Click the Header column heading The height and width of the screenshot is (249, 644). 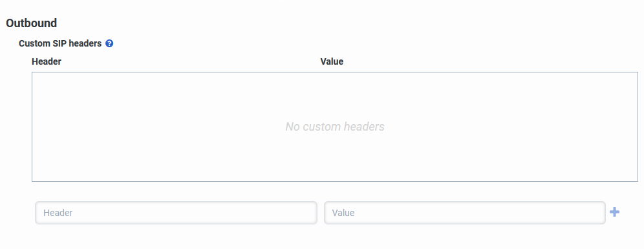(47, 61)
